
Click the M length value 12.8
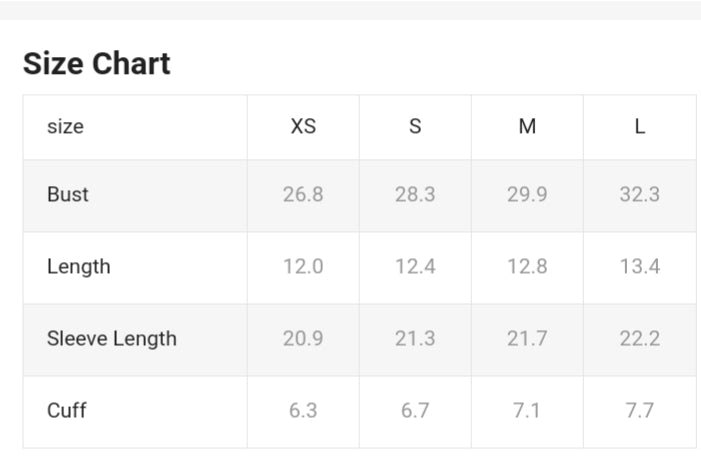pos(527,267)
